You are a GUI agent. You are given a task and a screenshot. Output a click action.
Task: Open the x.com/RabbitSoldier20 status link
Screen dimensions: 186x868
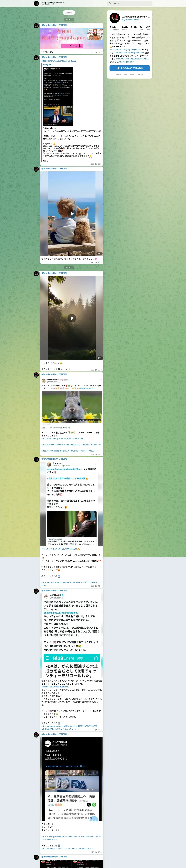tap(70, 450)
